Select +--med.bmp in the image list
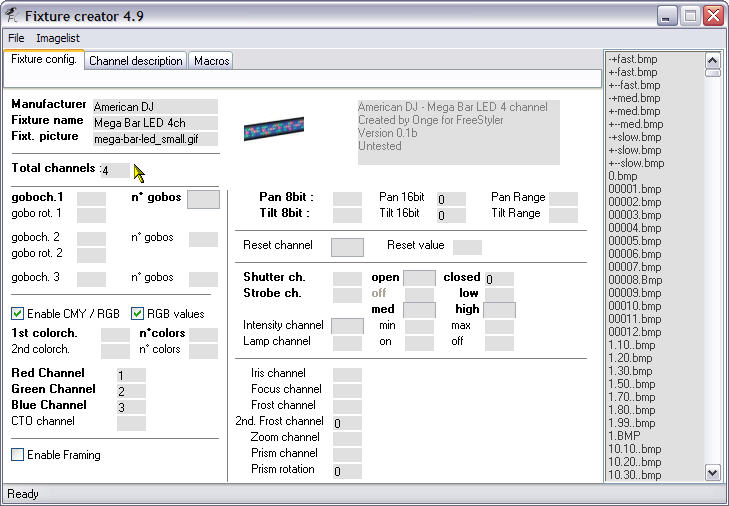This screenshot has width=729, height=506. pos(636,125)
